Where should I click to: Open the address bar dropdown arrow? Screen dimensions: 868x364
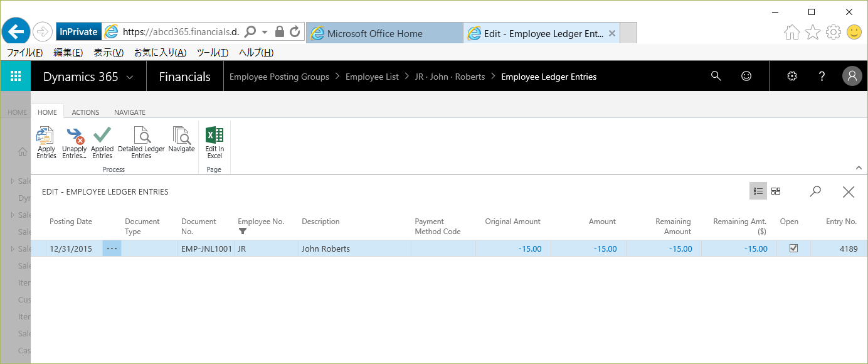pyautogui.click(x=265, y=31)
